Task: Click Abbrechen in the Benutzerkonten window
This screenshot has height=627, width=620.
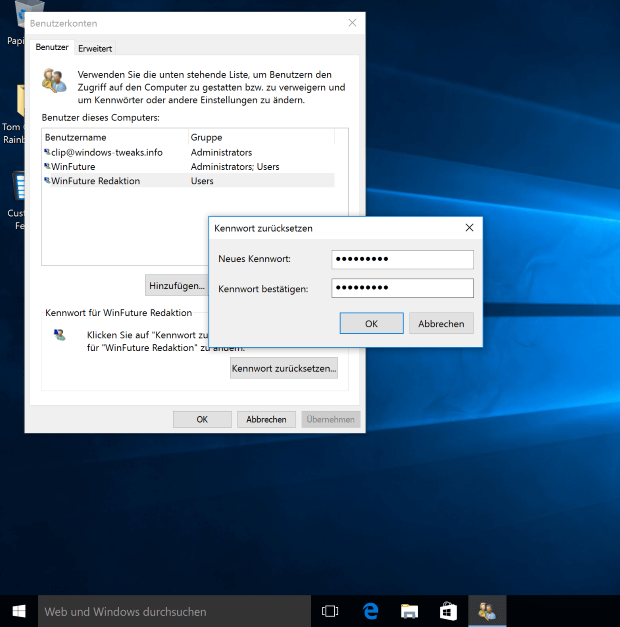Action: (x=266, y=419)
